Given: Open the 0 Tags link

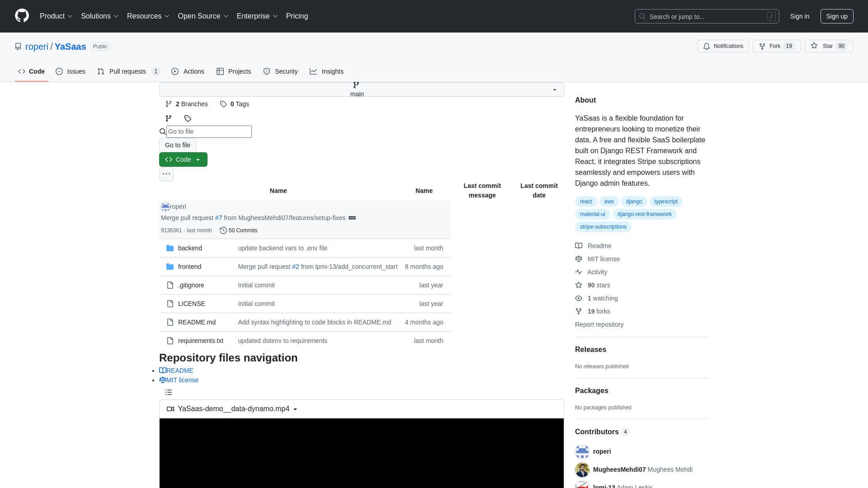Looking at the screenshot, I should click(235, 104).
